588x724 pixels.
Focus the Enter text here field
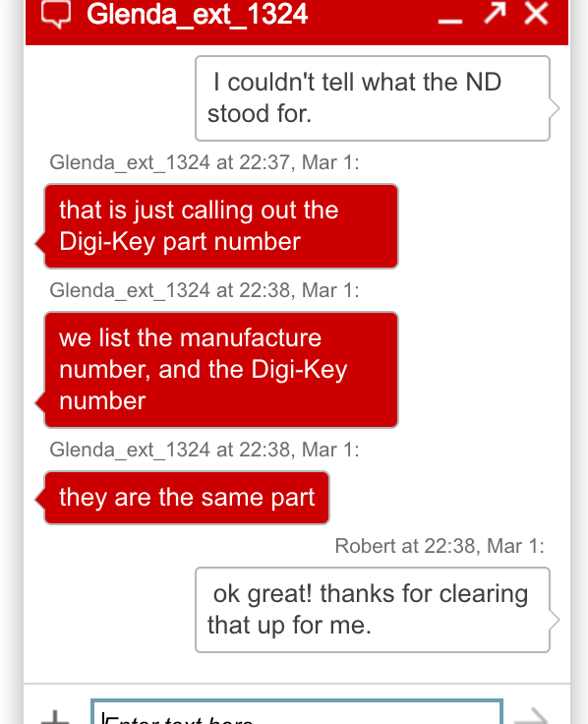pyautogui.click(x=297, y=712)
